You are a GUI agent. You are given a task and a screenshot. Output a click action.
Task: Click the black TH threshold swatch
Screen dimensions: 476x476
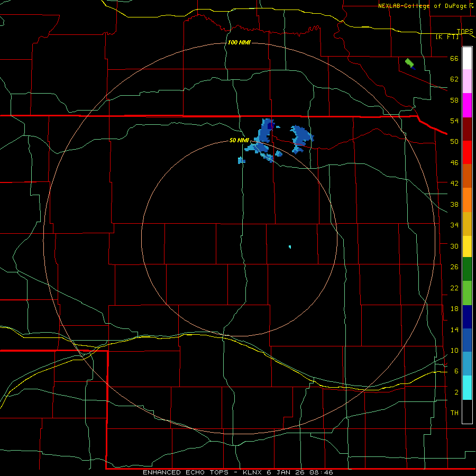click(x=467, y=411)
